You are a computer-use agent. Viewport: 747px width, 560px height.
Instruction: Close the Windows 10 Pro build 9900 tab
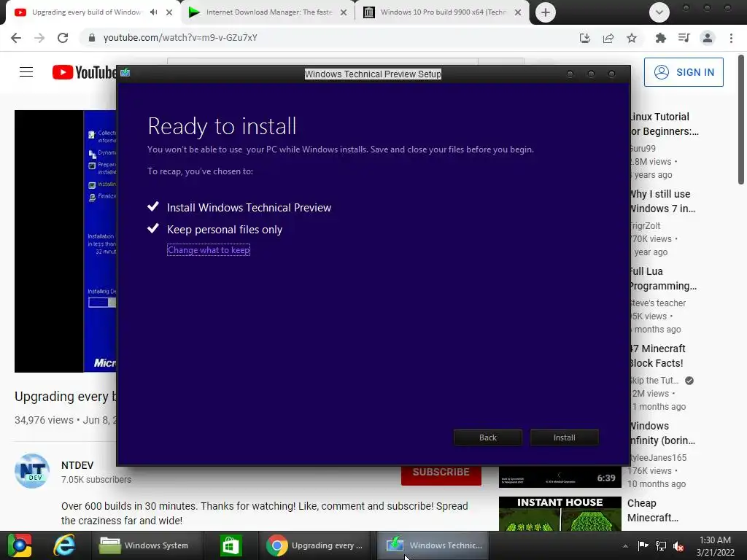tap(518, 12)
